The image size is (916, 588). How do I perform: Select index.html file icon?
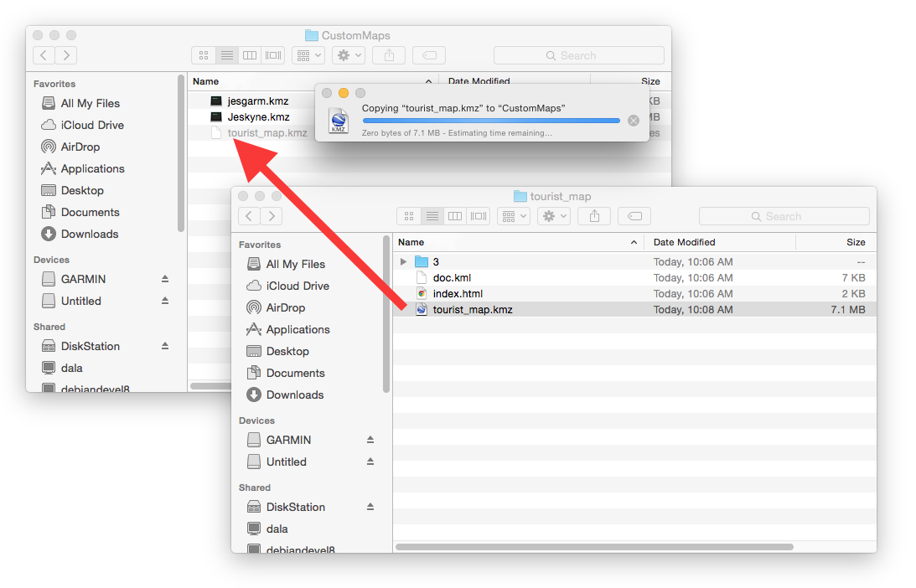(422, 294)
